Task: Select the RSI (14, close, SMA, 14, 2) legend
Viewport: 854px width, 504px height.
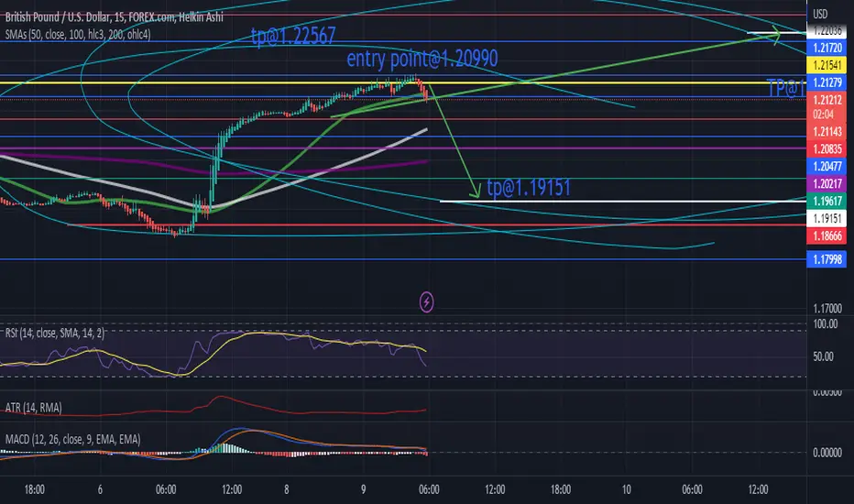Action: [x=54, y=333]
